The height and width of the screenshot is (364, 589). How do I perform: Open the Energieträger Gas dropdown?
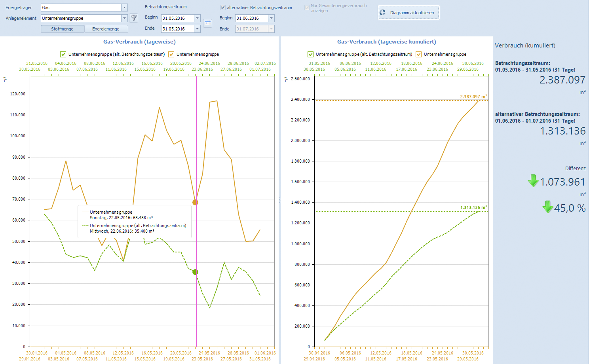(x=124, y=8)
